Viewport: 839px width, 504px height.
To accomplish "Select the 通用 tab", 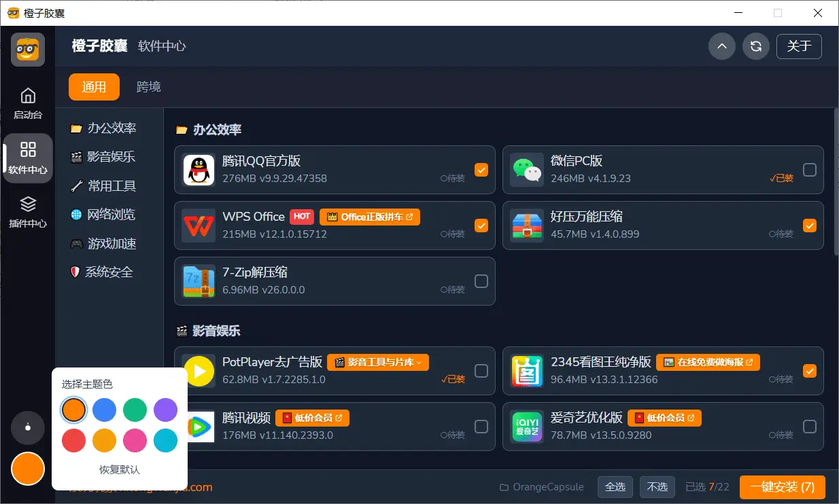I will 94,87.
